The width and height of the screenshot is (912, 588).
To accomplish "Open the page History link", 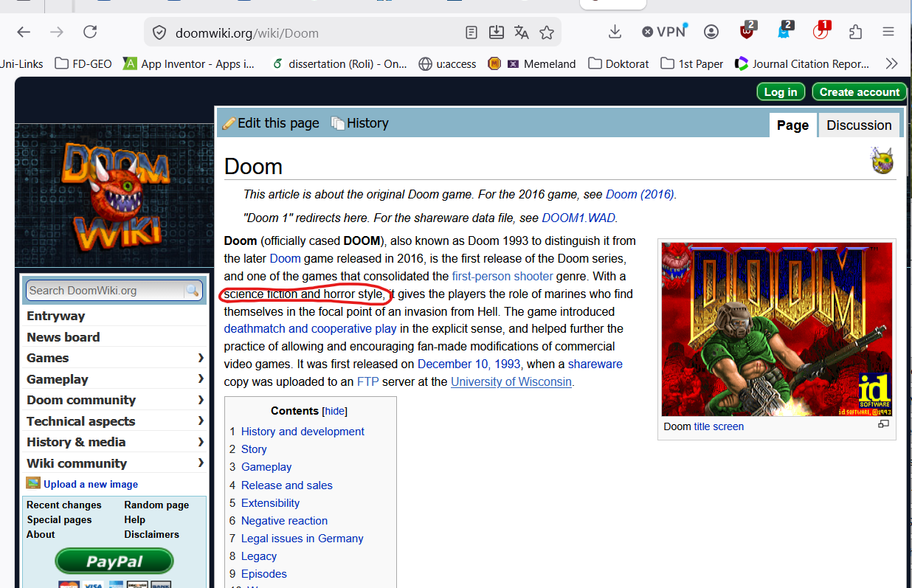I will [360, 123].
